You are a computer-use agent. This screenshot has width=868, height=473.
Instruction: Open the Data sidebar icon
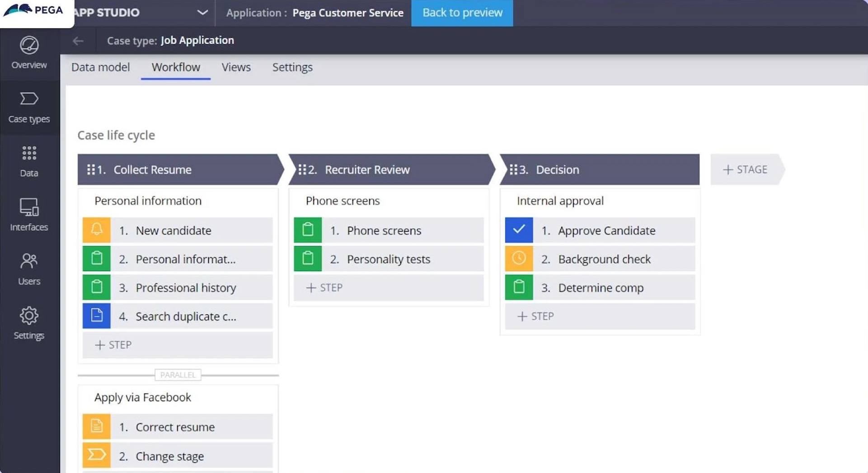29,161
